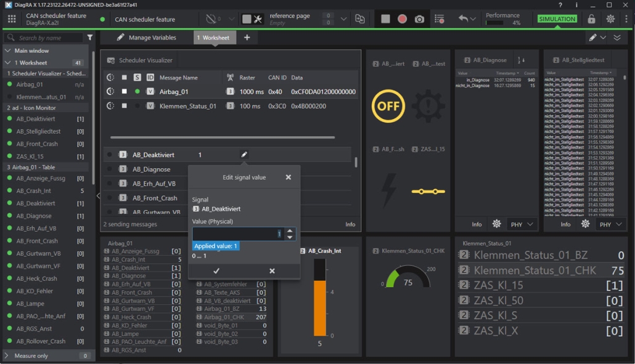635x364 pixels.
Task: Cancel the signal edit with bottom X
Action: point(272,270)
